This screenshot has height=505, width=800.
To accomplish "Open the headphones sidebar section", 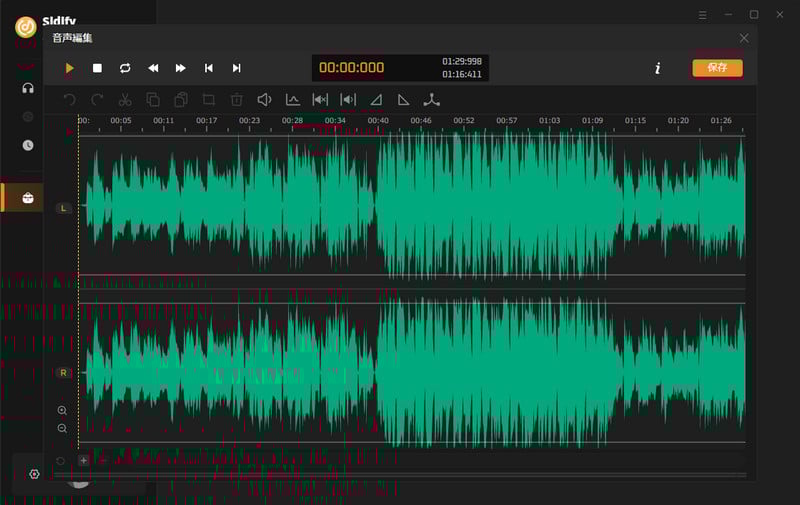I will click(x=28, y=88).
